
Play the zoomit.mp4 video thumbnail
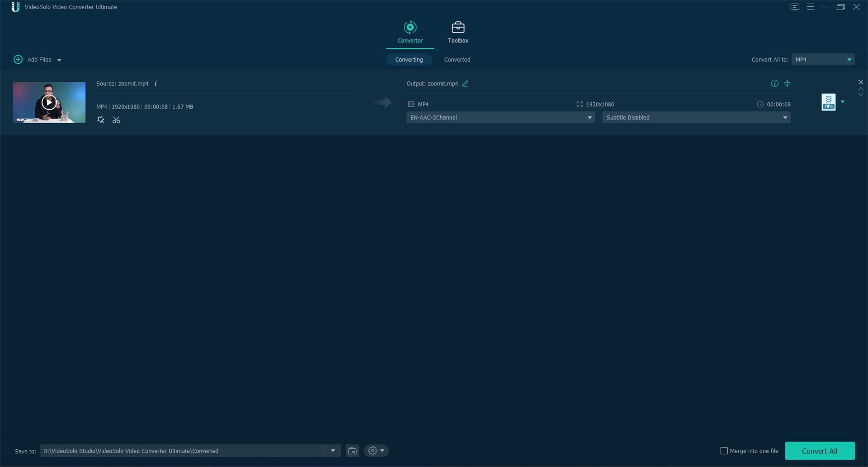coord(49,102)
